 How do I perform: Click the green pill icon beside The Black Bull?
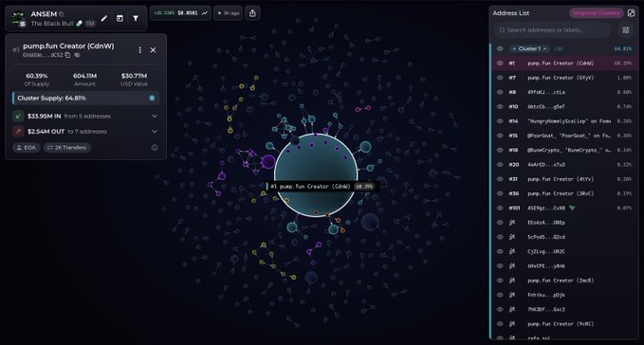pyautogui.click(x=80, y=24)
